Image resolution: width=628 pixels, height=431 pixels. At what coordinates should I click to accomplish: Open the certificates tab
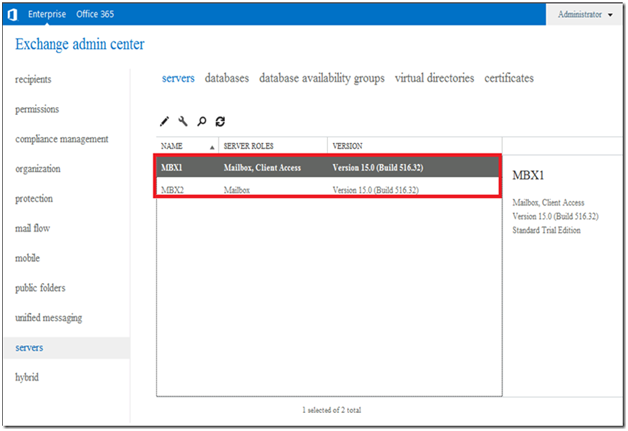click(509, 78)
